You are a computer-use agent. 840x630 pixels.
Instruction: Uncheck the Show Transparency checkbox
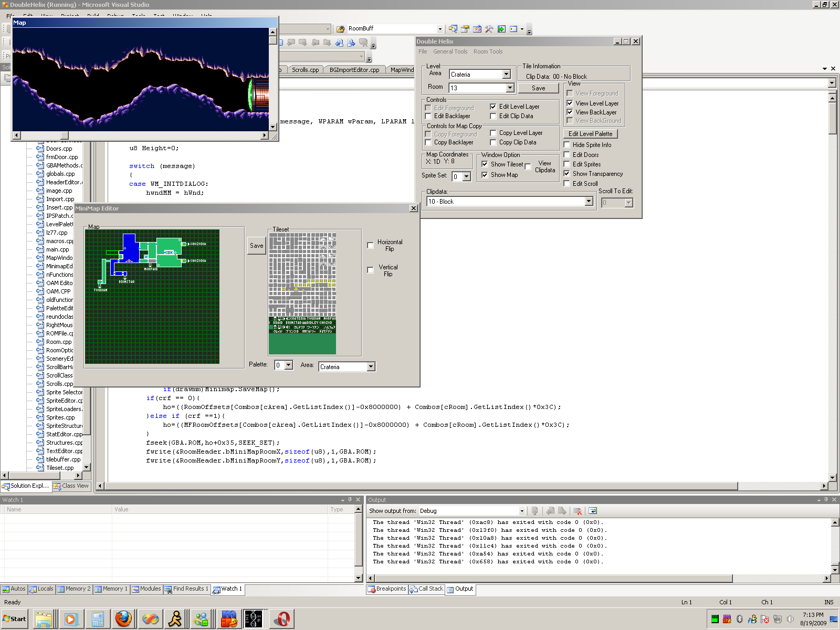(x=567, y=174)
